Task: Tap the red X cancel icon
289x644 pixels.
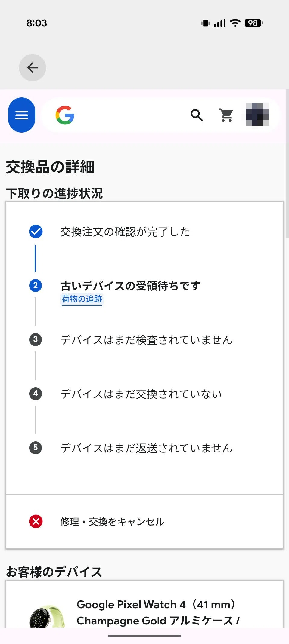Action: (x=36, y=521)
